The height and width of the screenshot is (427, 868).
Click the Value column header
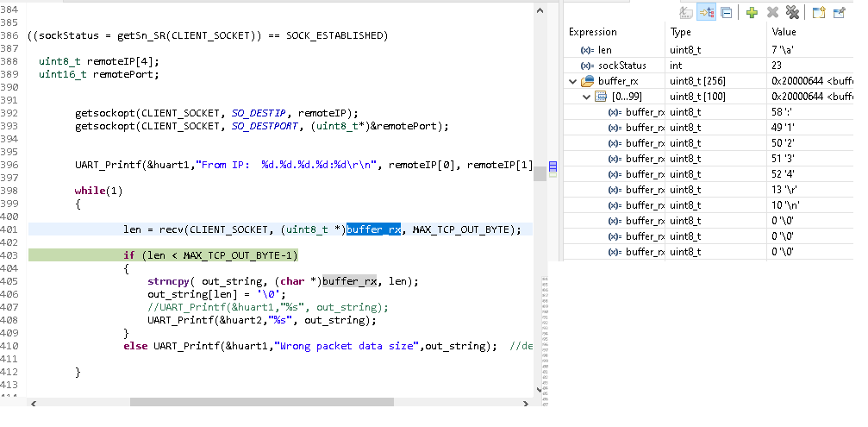point(784,32)
